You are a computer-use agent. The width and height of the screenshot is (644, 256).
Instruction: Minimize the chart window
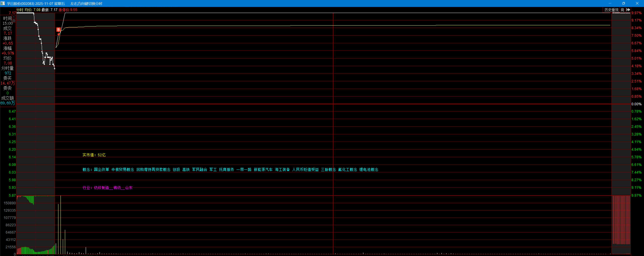pos(610,3)
